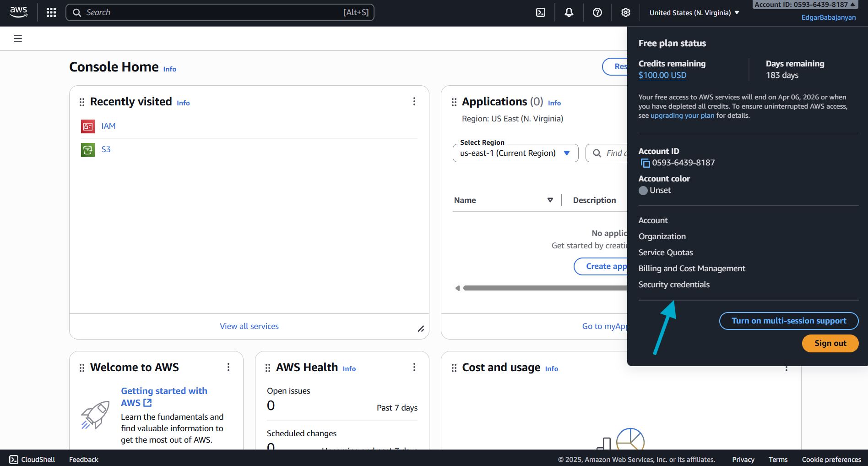The height and width of the screenshot is (466, 868).
Task: Open IAM from Recently visited
Action: click(x=108, y=126)
